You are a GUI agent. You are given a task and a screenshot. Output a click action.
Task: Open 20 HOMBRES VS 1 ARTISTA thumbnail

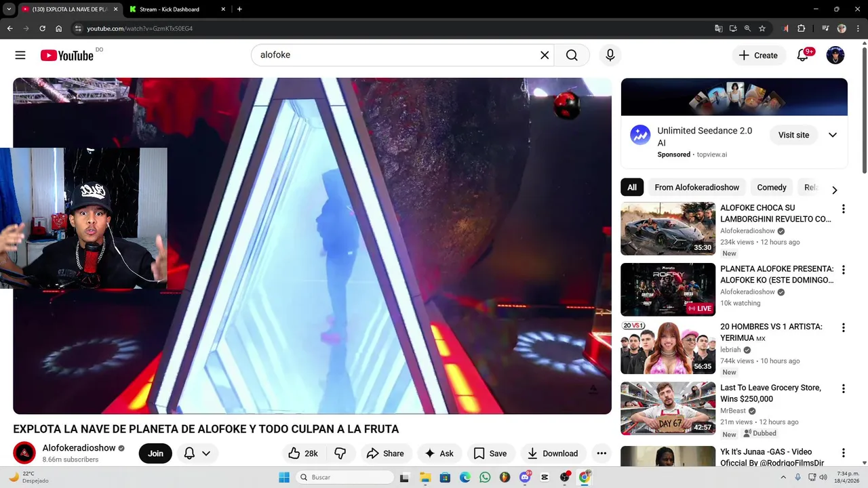[x=668, y=347]
